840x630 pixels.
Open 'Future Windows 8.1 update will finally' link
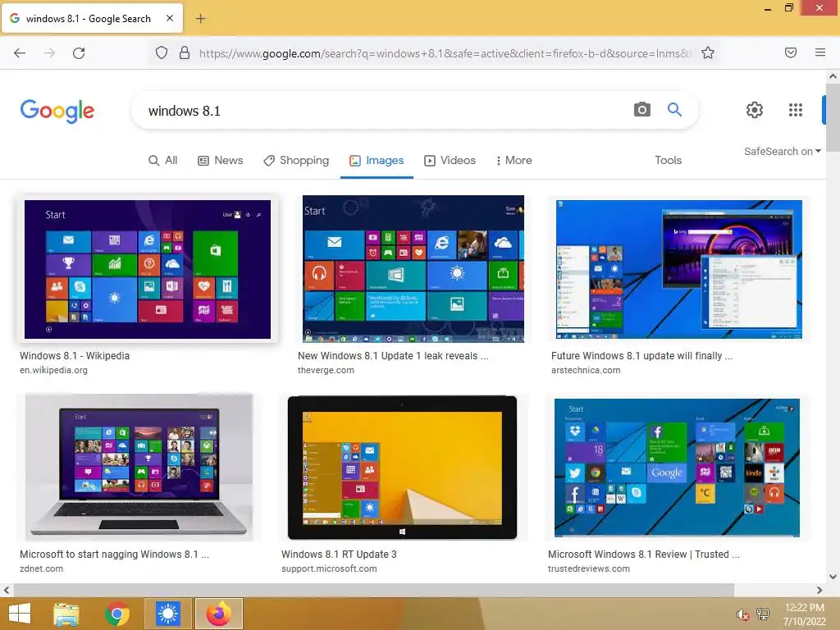pyautogui.click(x=641, y=356)
